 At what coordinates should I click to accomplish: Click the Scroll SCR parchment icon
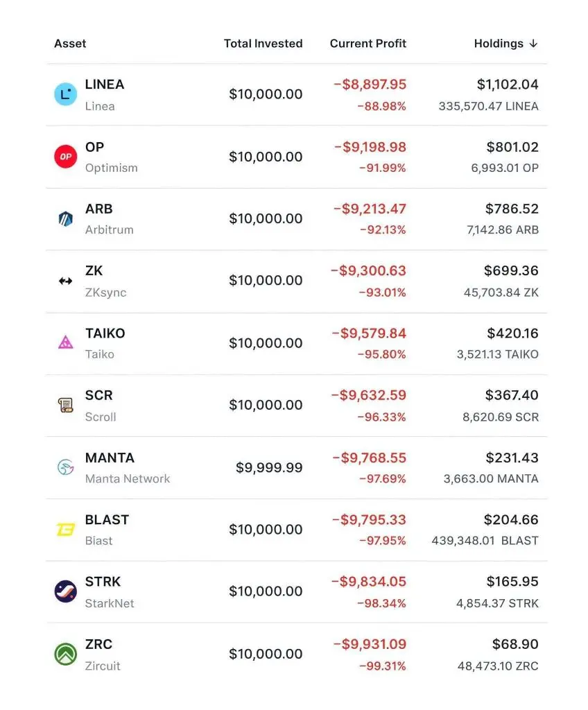click(x=65, y=405)
